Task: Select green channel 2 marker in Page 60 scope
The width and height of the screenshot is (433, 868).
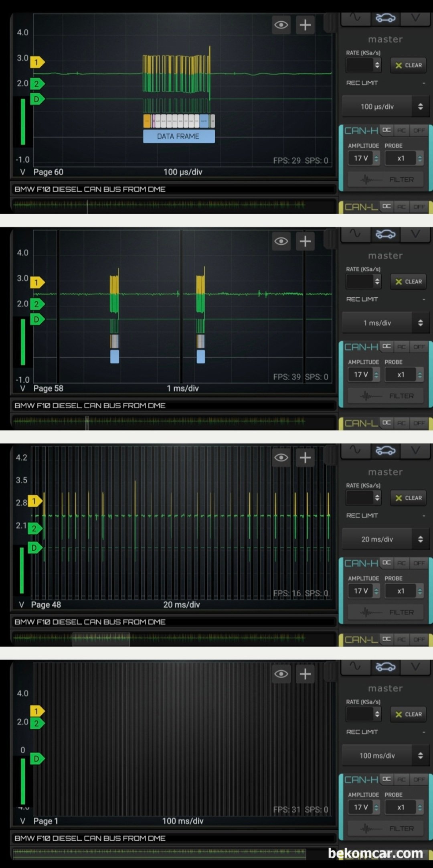Action: tap(37, 84)
